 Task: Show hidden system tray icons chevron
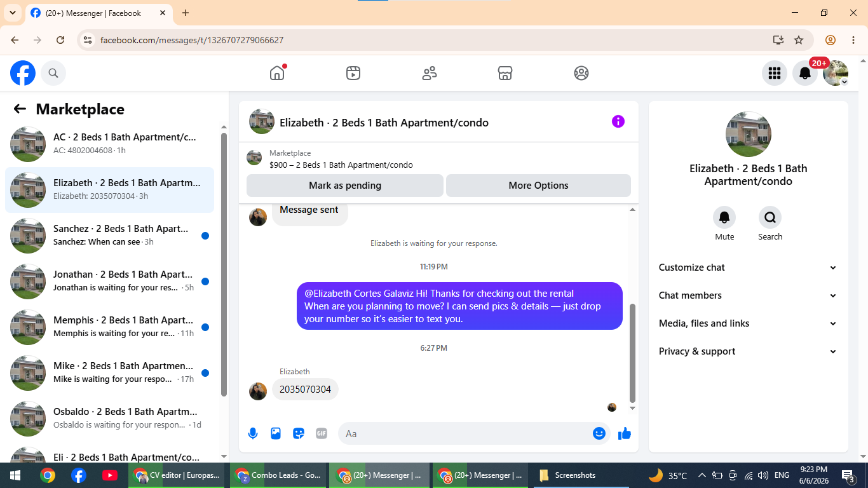[x=702, y=475]
